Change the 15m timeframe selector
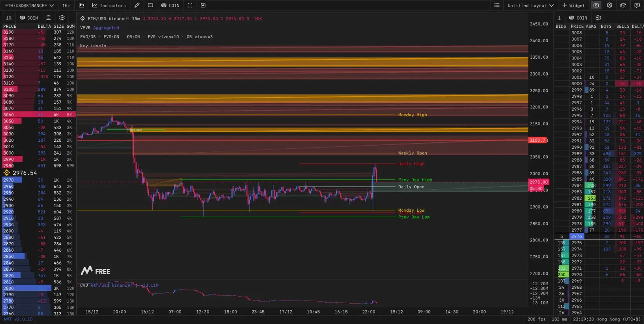Screen dimensions: 644x324 tap(67, 5)
